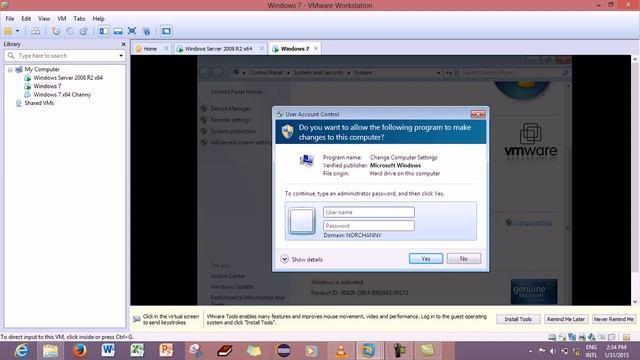Select Windows 7 x64 Channy in library
Viewport: 640px width, 360px height.
pyautogui.click(x=62, y=95)
